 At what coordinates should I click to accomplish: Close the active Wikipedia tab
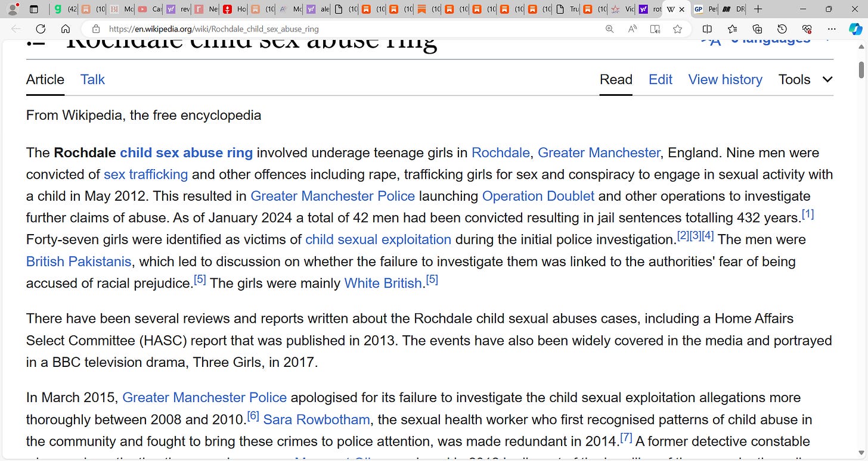click(x=682, y=10)
